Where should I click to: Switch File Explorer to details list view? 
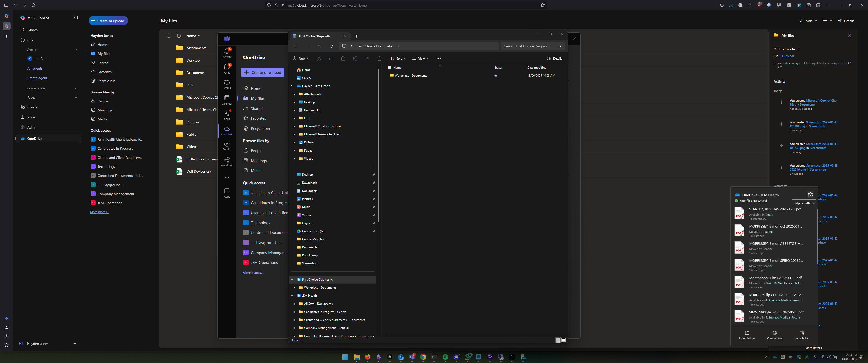(x=558, y=340)
